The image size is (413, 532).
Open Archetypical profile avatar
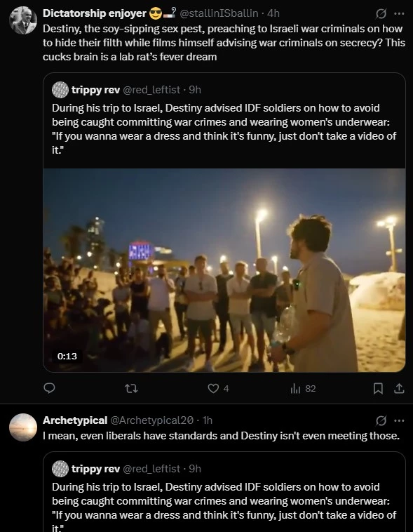pyautogui.click(x=23, y=427)
